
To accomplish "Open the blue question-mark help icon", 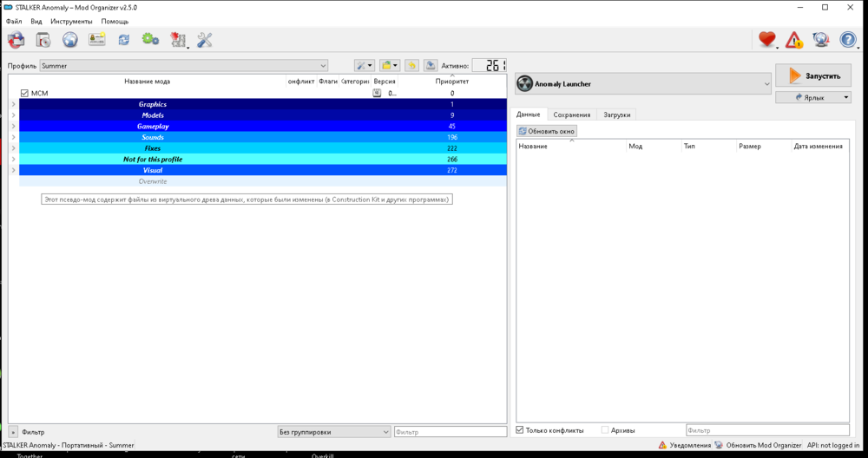I will [x=848, y=40].
